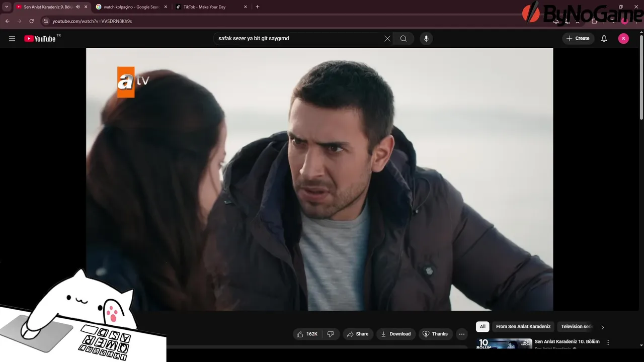
Task: Like the video with 162K likes
Action: click(x=307, y=334)
